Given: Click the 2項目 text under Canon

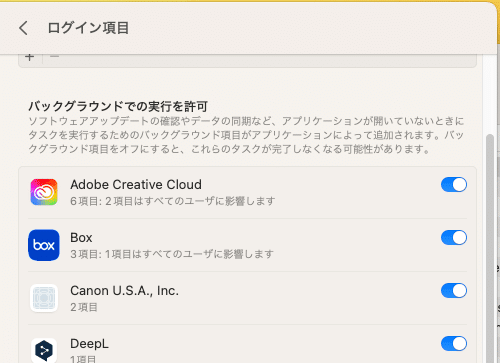Looking at the screenshot, I should [84, 307].
